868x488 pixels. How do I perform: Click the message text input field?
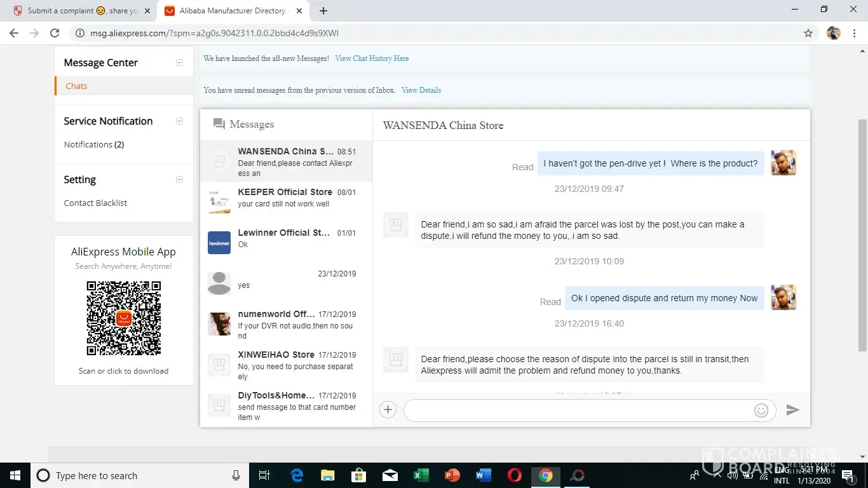[578, 410]
